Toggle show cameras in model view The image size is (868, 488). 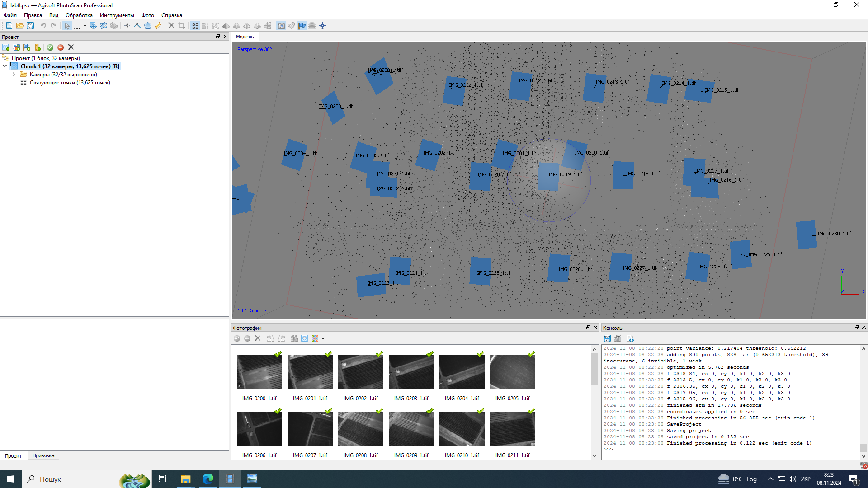[x=281, y=26]
